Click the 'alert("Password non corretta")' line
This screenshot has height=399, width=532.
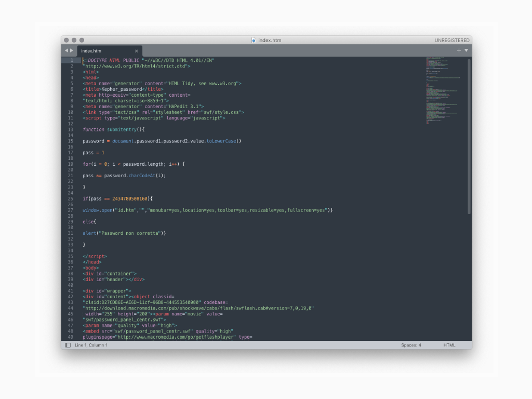pyautogui.click(x=124, y=233)
